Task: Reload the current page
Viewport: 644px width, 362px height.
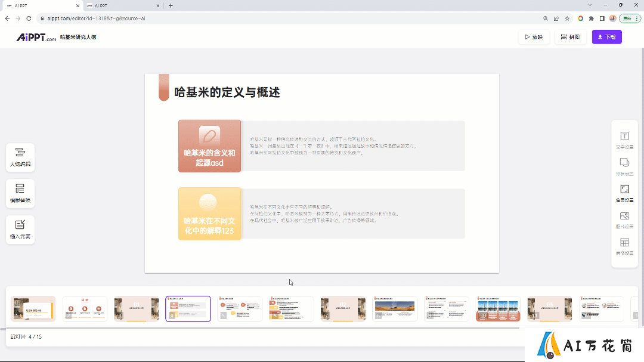Action: pyautogui.click(x=29, y=18)
